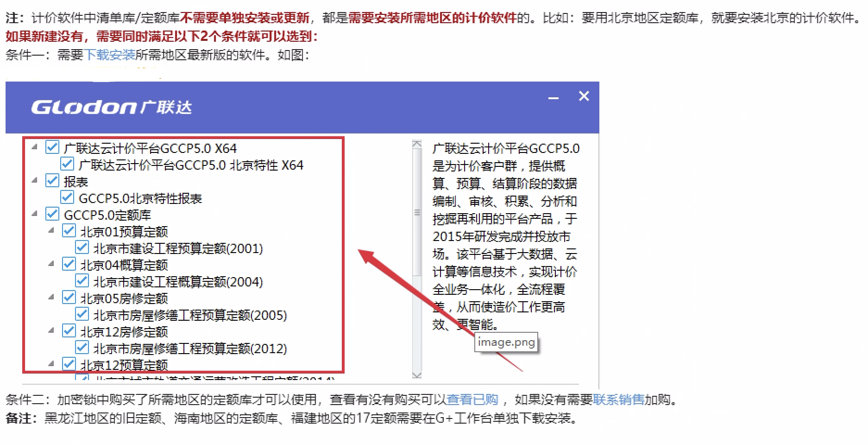Collapse the 北京01预算定额 node
This screenshot has width=868, height=444.
[x=51, y=230]
